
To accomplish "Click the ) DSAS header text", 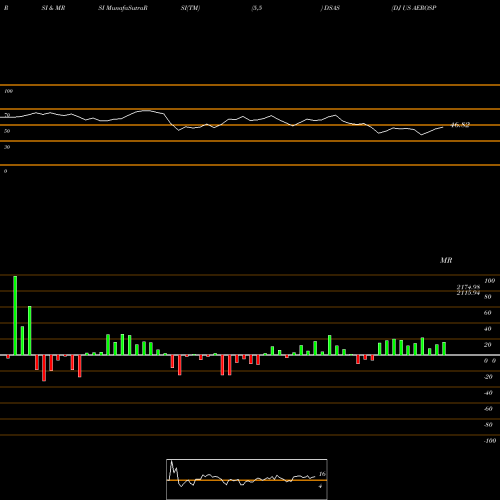I will [x=330, y=8].
